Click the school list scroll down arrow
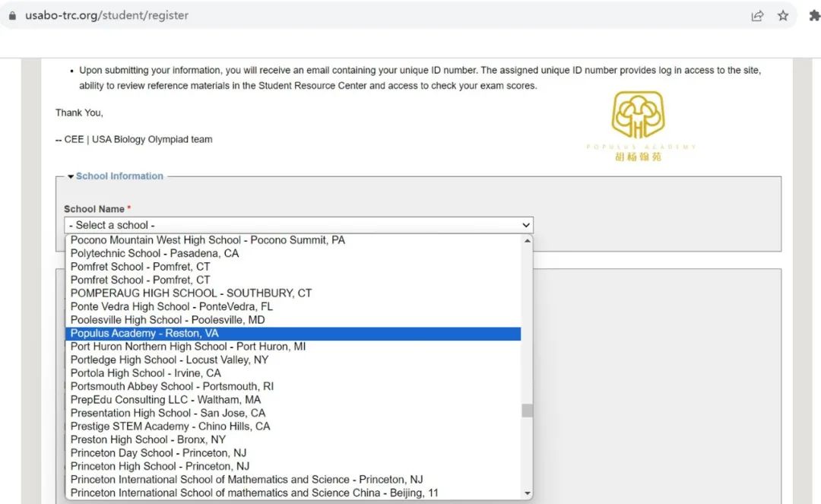Viewport: 821px width, 504px height. tap(528, 493)
